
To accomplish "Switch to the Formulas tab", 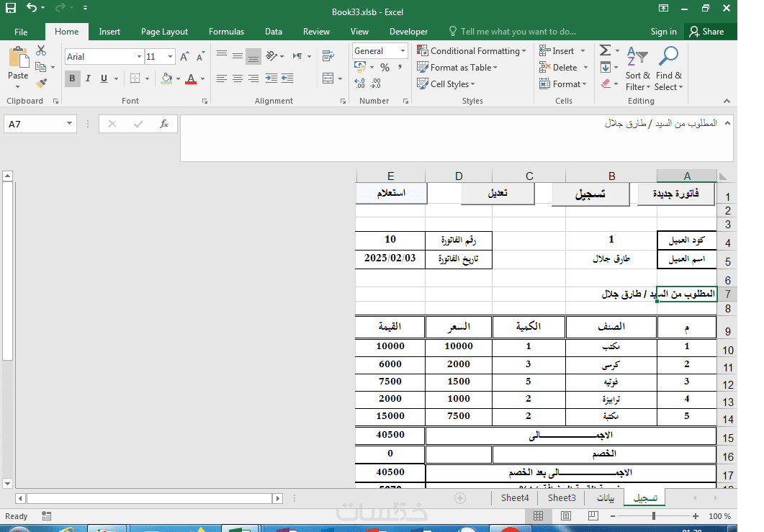I will click(226, 32).
